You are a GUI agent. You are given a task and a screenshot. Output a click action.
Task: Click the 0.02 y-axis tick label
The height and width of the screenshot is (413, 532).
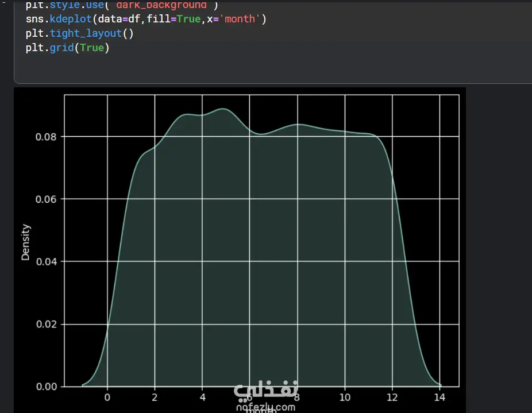coord(46,324)
